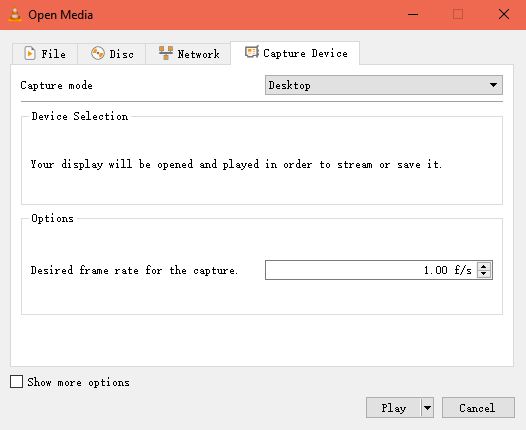
Task: Switch to the Disc tab
Action: (112, 54)
